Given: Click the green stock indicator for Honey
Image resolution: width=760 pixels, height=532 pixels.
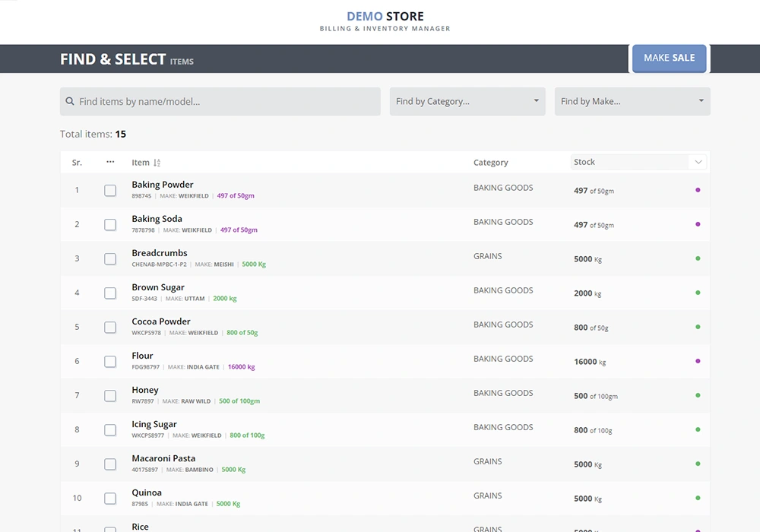Looking at the screenshot, I should (698, 396).
